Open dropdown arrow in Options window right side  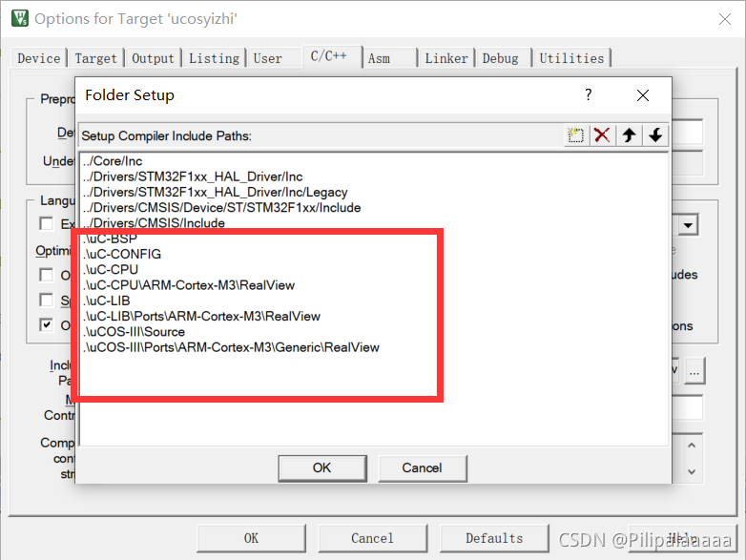(689, 225)
